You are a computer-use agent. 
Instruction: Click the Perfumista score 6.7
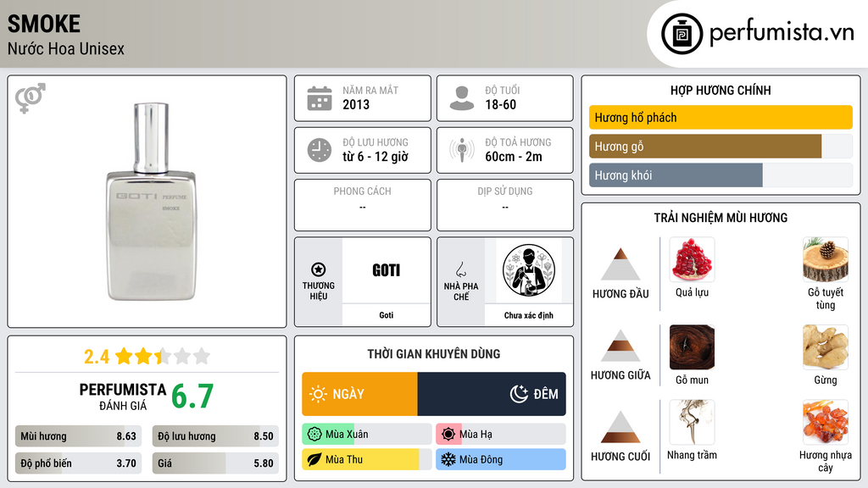coord(192,396)
